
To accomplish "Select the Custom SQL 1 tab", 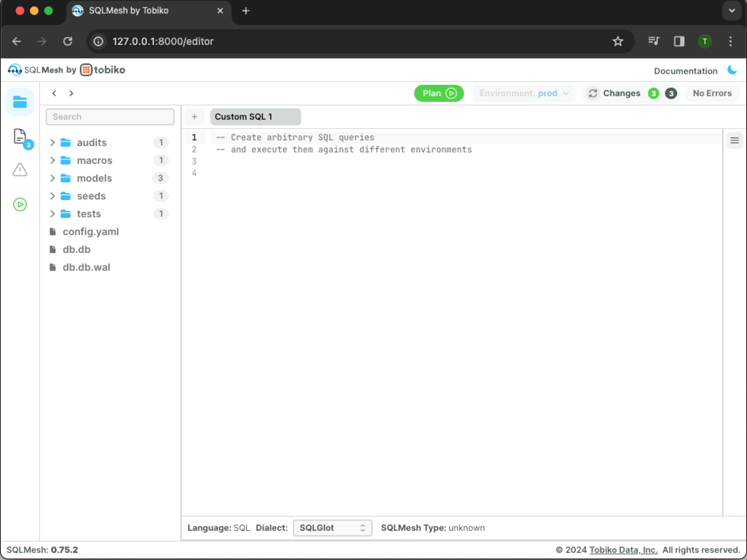I will [255, 117].
